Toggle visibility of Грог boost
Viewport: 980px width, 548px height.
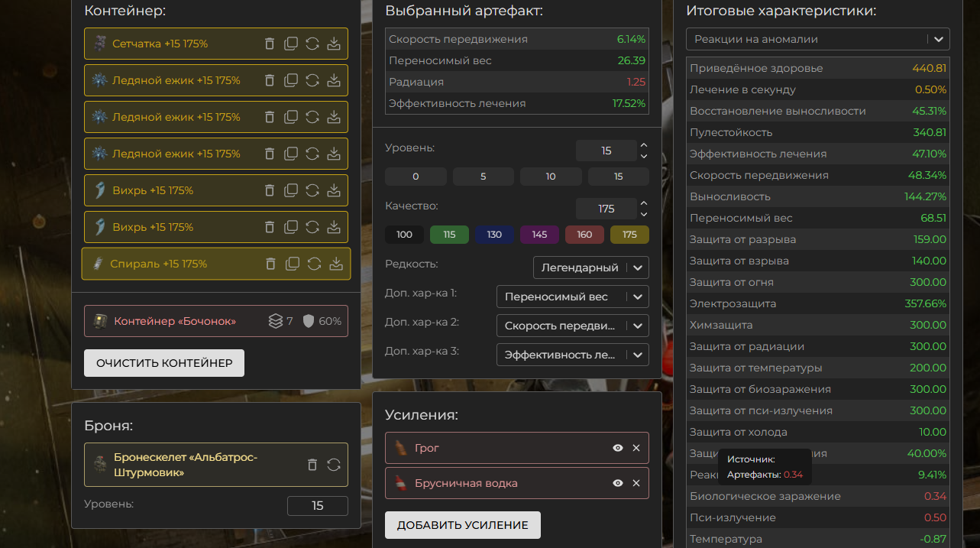618,448
